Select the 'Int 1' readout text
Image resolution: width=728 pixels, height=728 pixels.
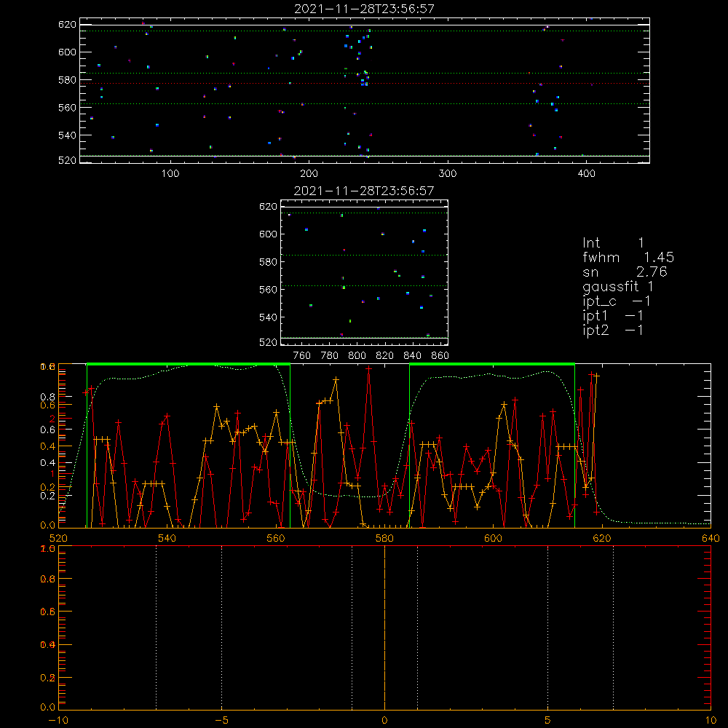click(x=613, y=243)
